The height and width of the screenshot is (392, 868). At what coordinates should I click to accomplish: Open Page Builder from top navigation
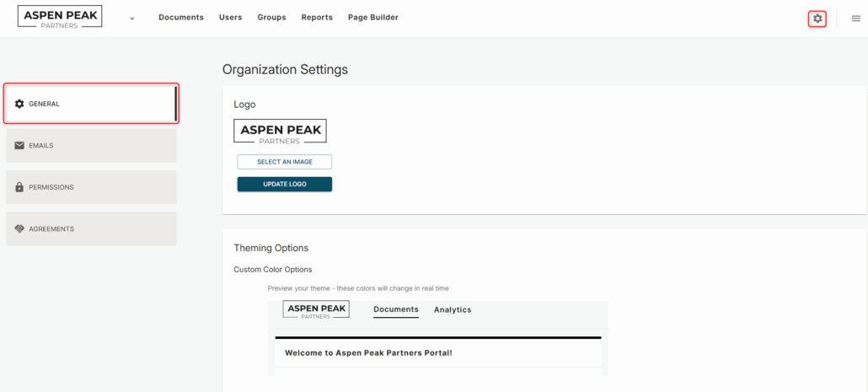[373, 17]
